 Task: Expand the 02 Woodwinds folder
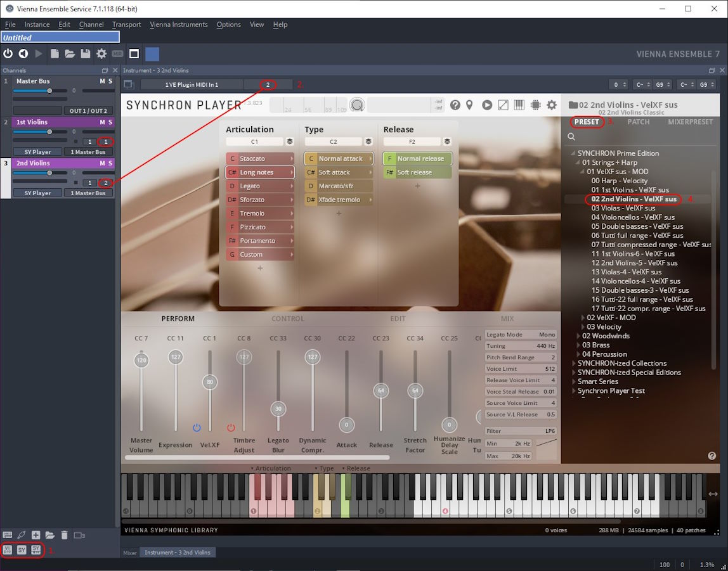[x=579, y=336]
